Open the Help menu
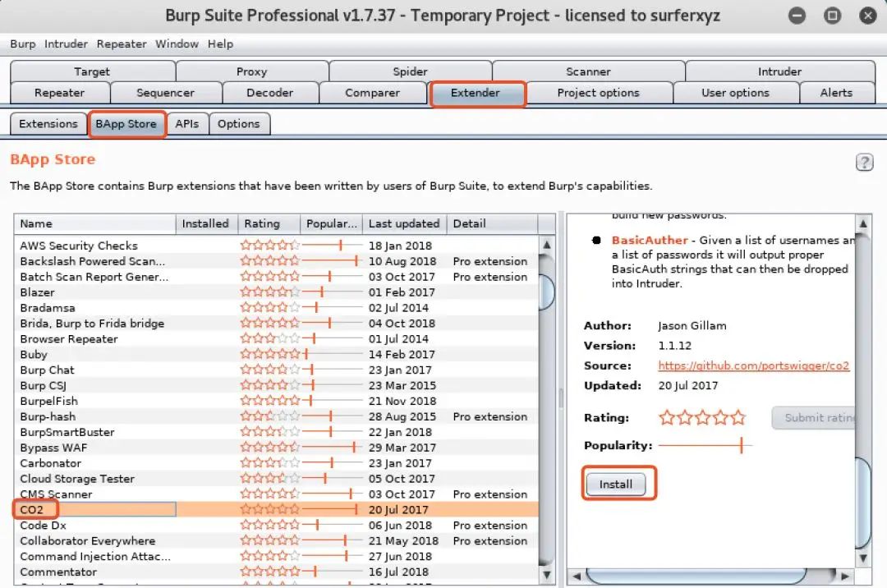The width and height of the screenshot is (887, 588). point(220,44)
